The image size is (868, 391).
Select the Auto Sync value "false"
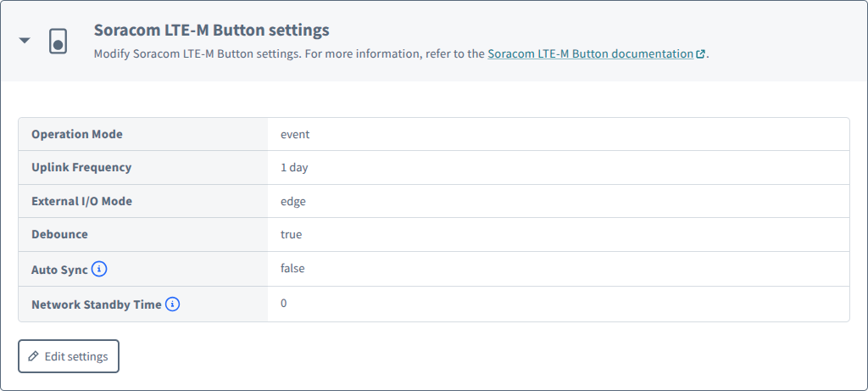[x=292, y=269]
